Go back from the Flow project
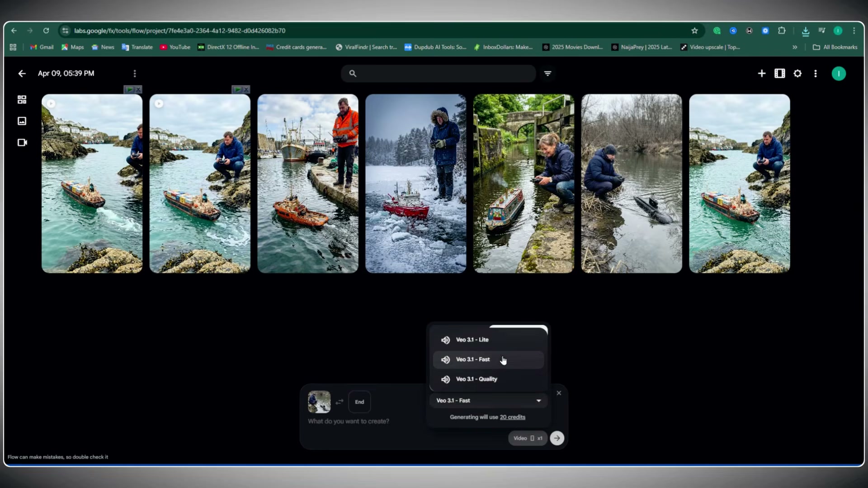Viewport: 868px width, 488px height. click(x=22, y=74)
